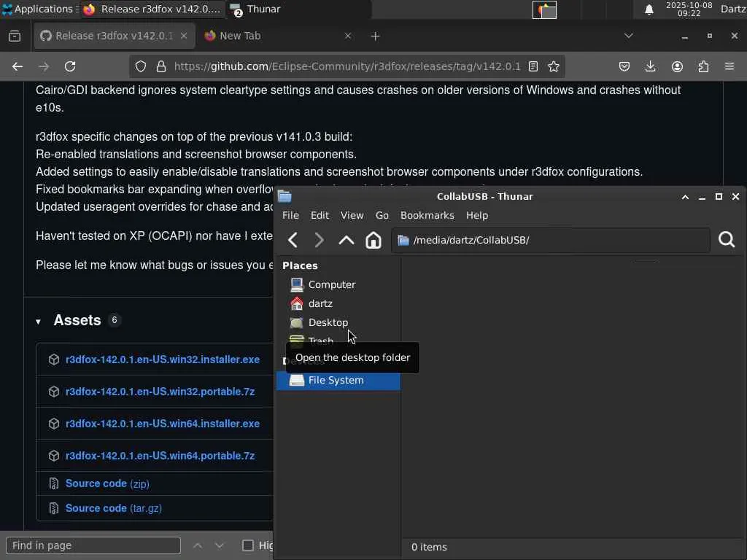Go to parent folder in Thunar

tap(347, 240)
